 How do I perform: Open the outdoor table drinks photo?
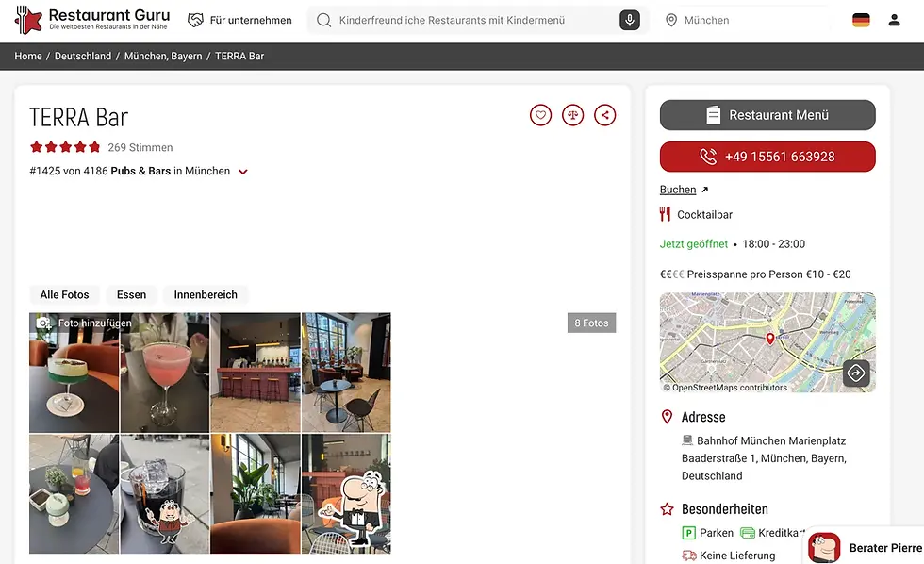coord(74,494)
